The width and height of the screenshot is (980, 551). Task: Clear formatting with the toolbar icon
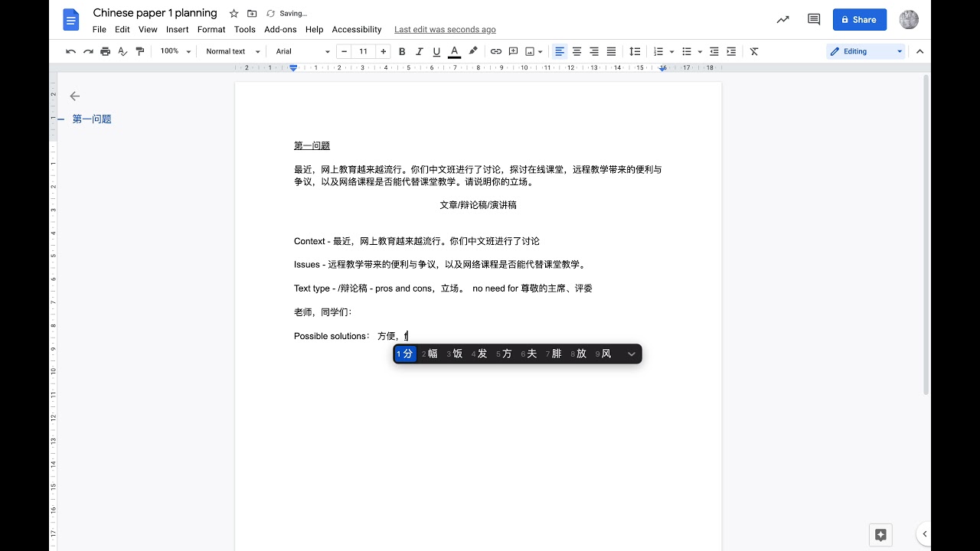pos(754,51)
